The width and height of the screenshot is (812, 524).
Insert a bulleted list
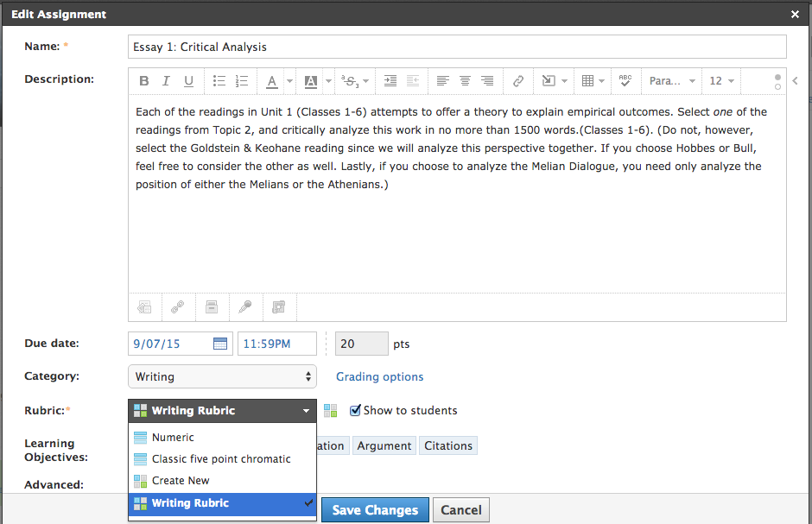pos(219,81)
